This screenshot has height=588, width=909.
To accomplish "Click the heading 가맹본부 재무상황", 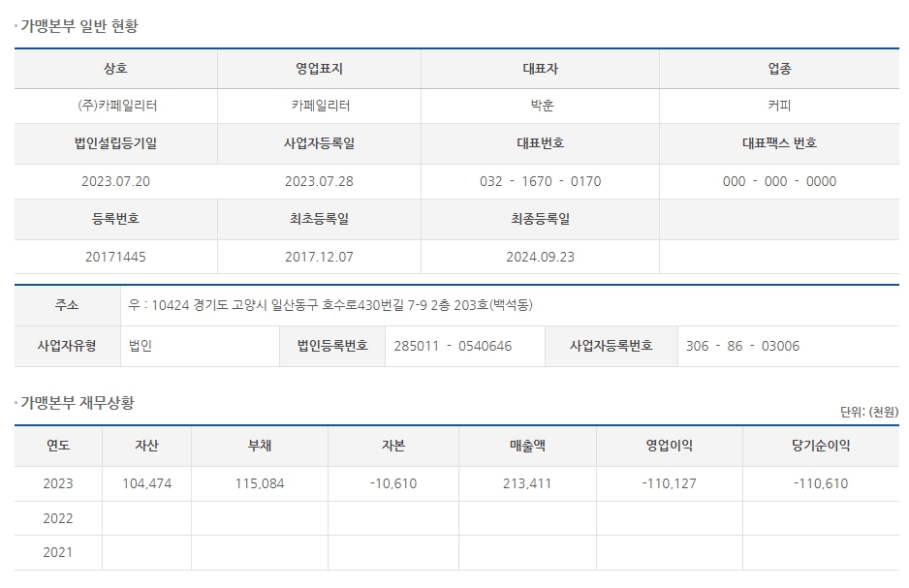I will [x=78, y=403].
